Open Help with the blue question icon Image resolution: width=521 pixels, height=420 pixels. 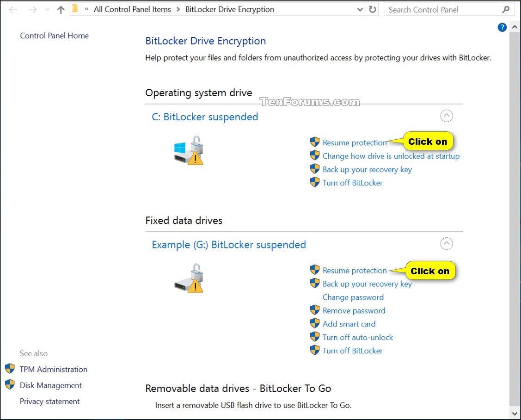[502, 27]
